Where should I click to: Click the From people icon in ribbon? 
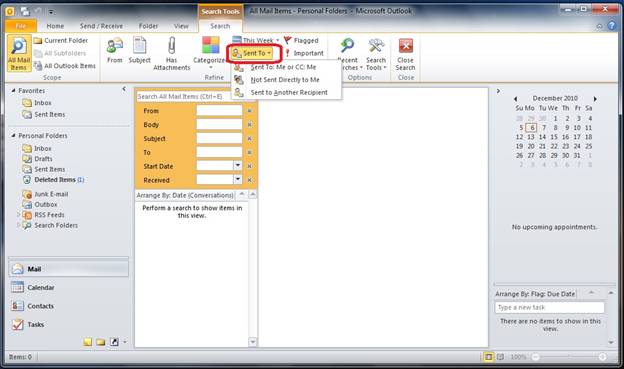click(115, 45)
